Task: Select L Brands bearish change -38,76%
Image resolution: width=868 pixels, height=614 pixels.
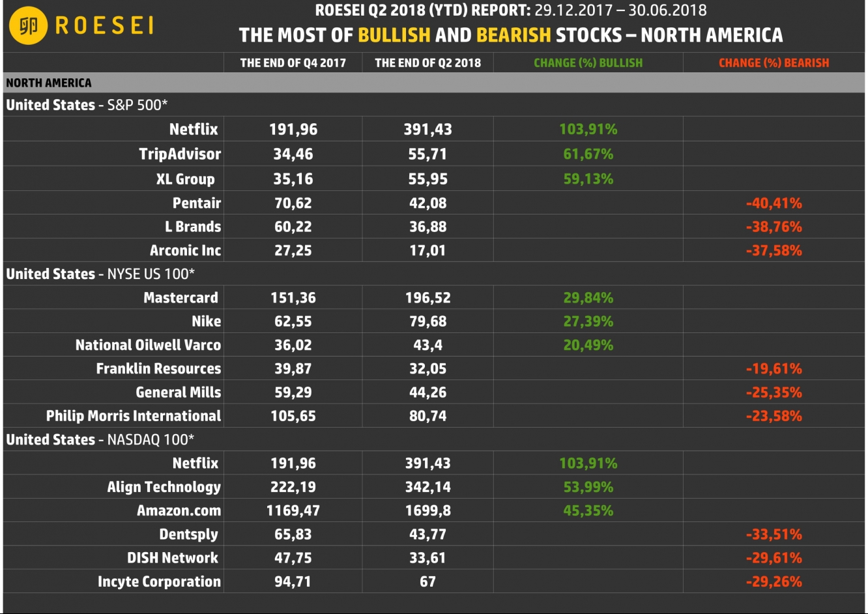Action: [x=774, y=227]
